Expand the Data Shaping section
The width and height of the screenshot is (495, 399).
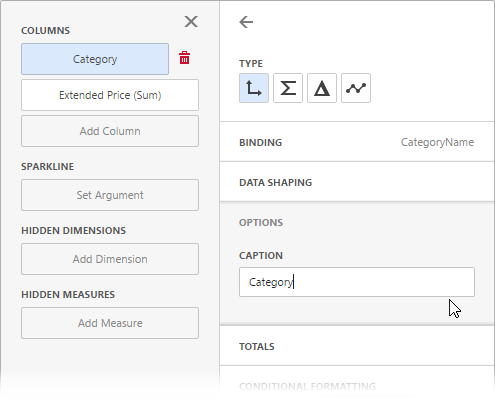click(357, 182)
